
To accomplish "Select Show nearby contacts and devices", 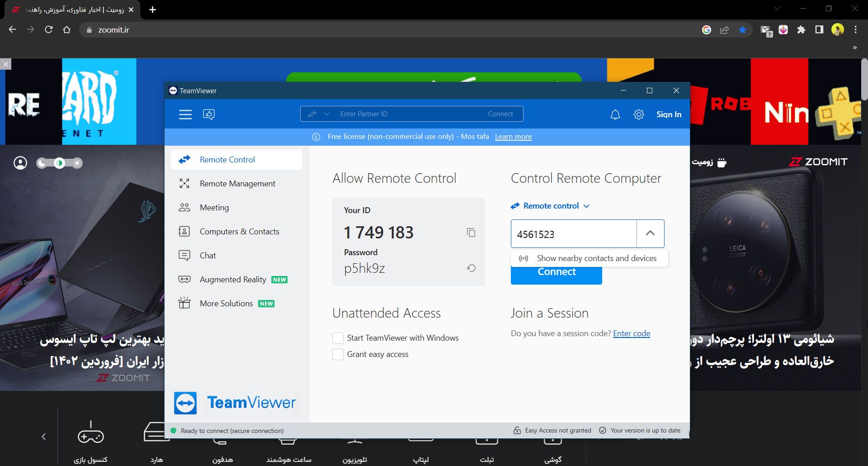I will coord(590,258).
